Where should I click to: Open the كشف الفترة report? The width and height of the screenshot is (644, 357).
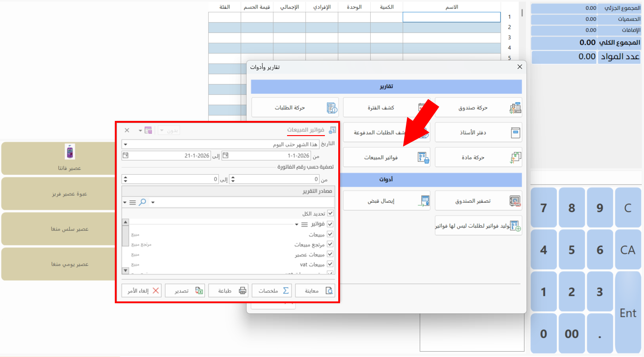(387, 108)
